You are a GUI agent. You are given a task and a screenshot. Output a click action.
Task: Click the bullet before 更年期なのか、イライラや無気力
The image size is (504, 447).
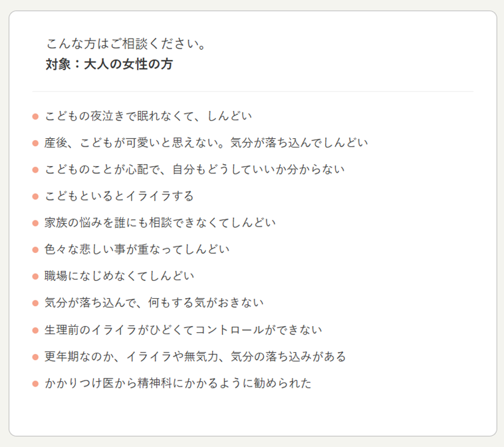click(35, 357)
